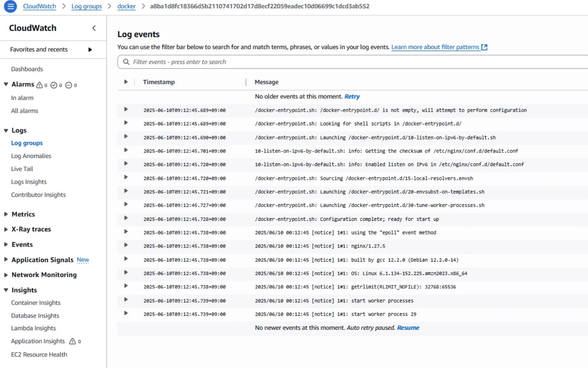
Task: Click the search magnifier icon in filter bar
Action: 126,62
